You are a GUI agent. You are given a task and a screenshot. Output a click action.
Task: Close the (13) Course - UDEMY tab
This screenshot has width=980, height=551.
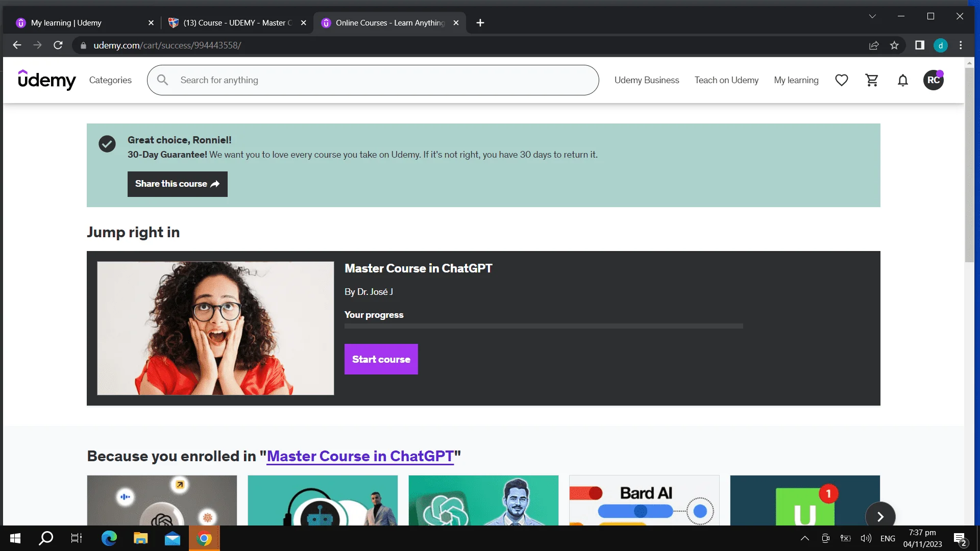pos(303,23)
